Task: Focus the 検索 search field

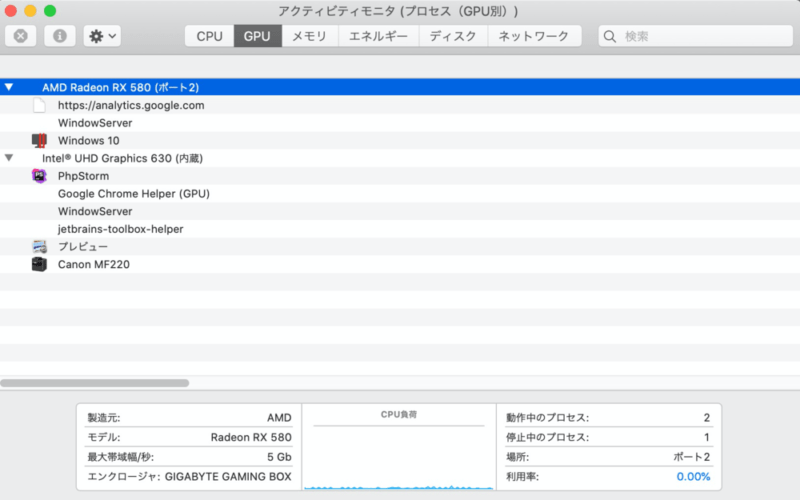Action: (x=695, y=36)
